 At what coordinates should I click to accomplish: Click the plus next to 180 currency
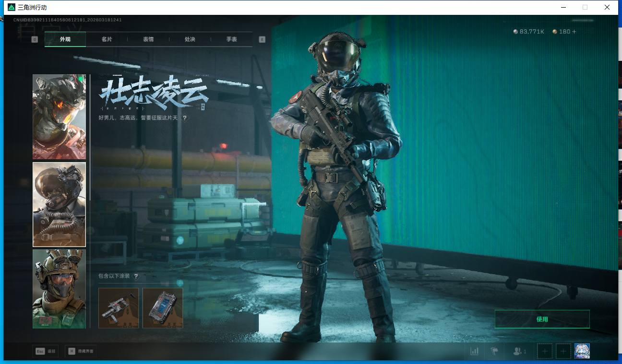[x=574, y=32]
